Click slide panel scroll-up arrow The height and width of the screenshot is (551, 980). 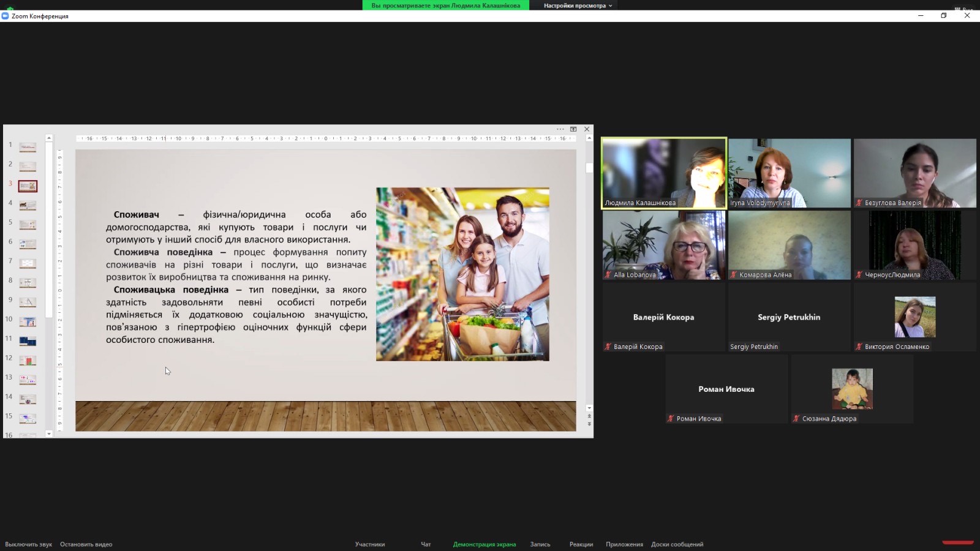pos(49,138)
